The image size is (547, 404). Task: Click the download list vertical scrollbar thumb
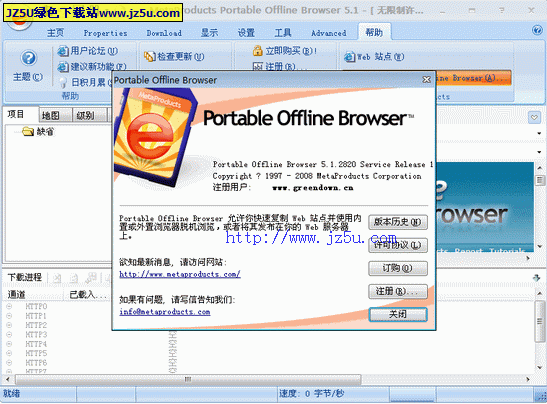point(539,321)
